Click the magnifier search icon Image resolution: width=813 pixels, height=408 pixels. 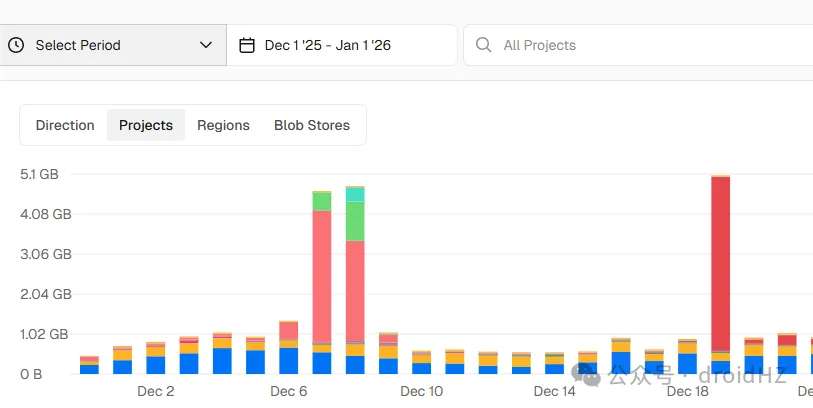click(483, 45)
